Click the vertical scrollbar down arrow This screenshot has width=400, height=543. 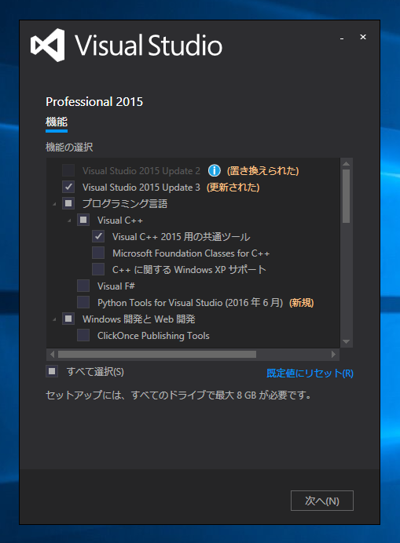tap(346, 341)
